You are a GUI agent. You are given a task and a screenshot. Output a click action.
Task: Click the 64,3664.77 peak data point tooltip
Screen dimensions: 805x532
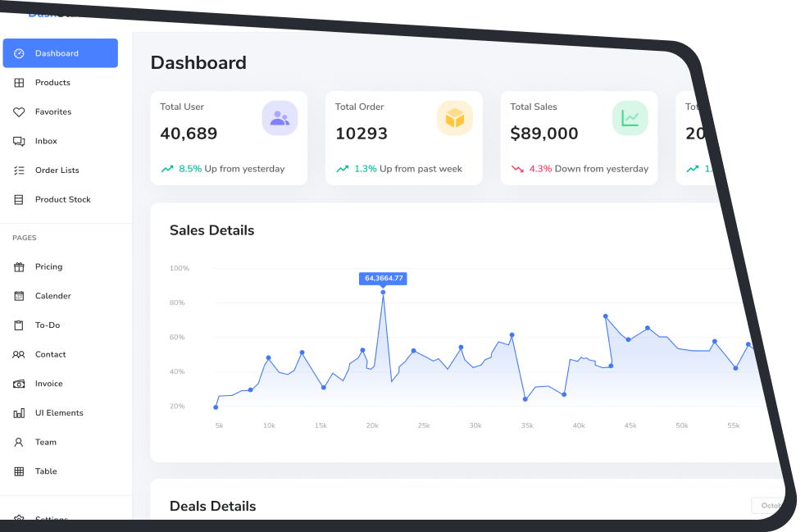[x=383, y=279]
